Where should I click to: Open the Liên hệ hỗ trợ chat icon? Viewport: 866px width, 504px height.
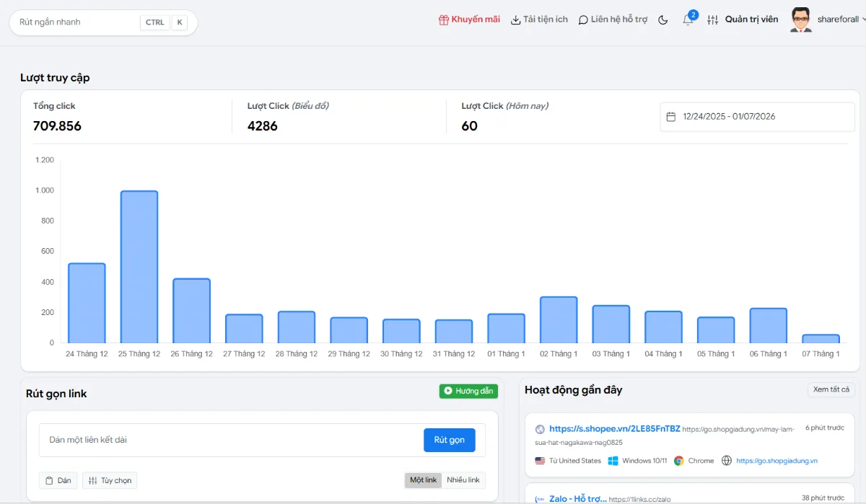tap(582, 19)
